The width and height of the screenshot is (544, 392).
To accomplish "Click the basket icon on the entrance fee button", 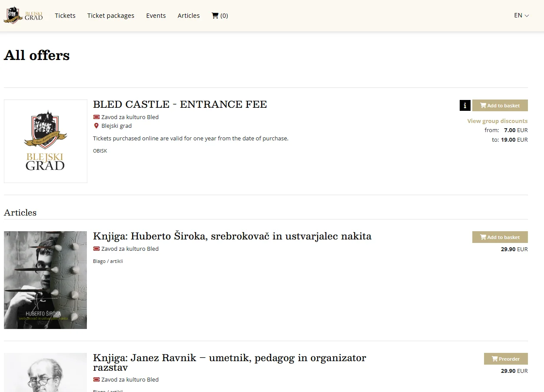I will click(x=482, y=105).
